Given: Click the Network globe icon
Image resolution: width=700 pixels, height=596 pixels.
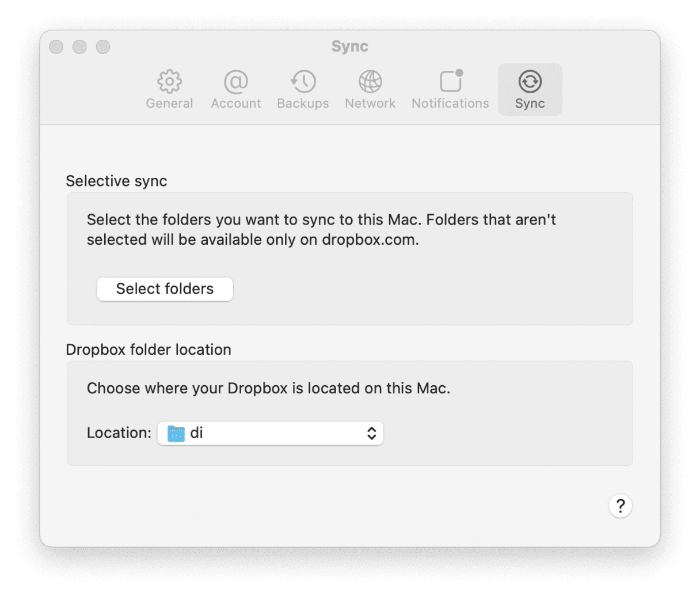Looking at the screenshot, I should pos(370,81).
